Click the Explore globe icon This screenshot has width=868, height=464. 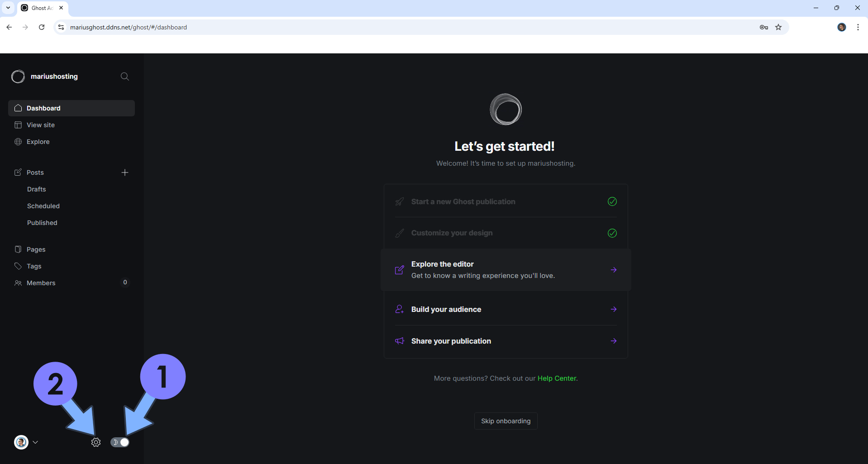coord(18,142)
